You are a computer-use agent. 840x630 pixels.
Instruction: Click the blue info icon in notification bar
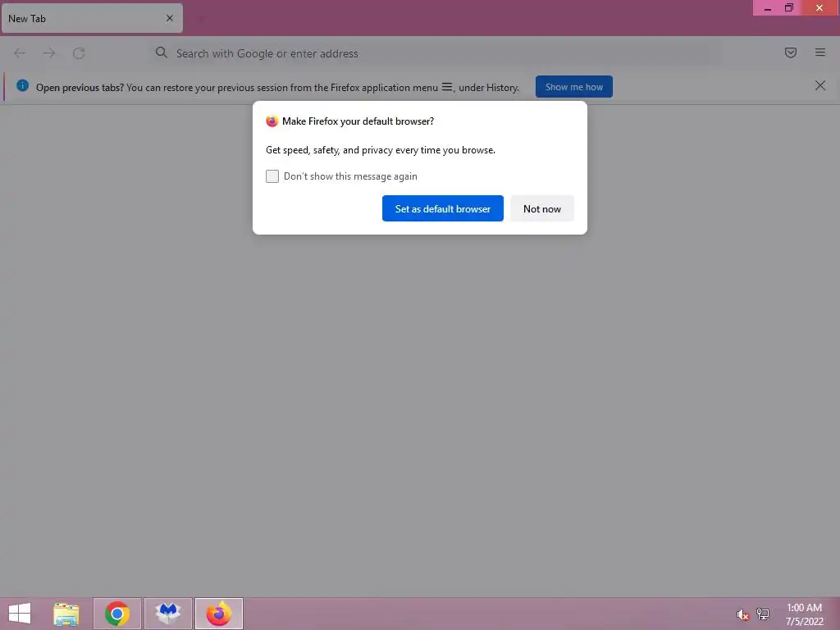pos(22,85)
